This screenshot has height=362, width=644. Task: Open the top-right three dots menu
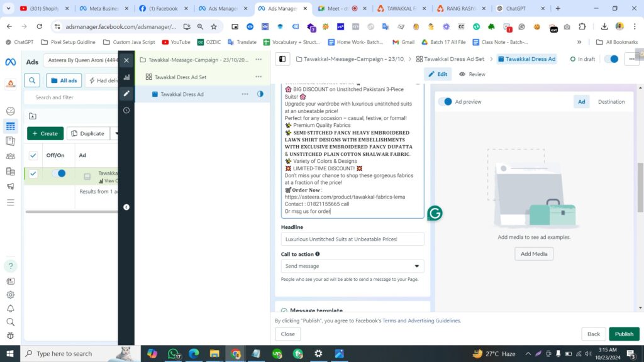pos(631,59)
